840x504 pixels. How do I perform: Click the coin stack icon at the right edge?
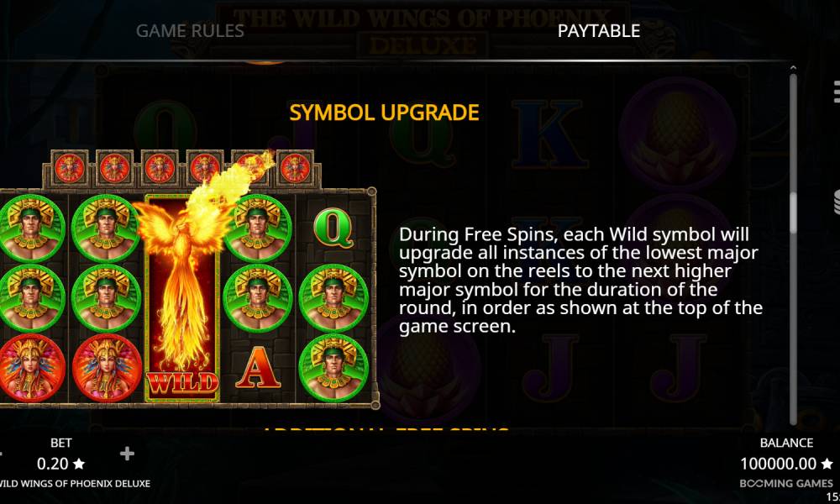pos(837,202)
